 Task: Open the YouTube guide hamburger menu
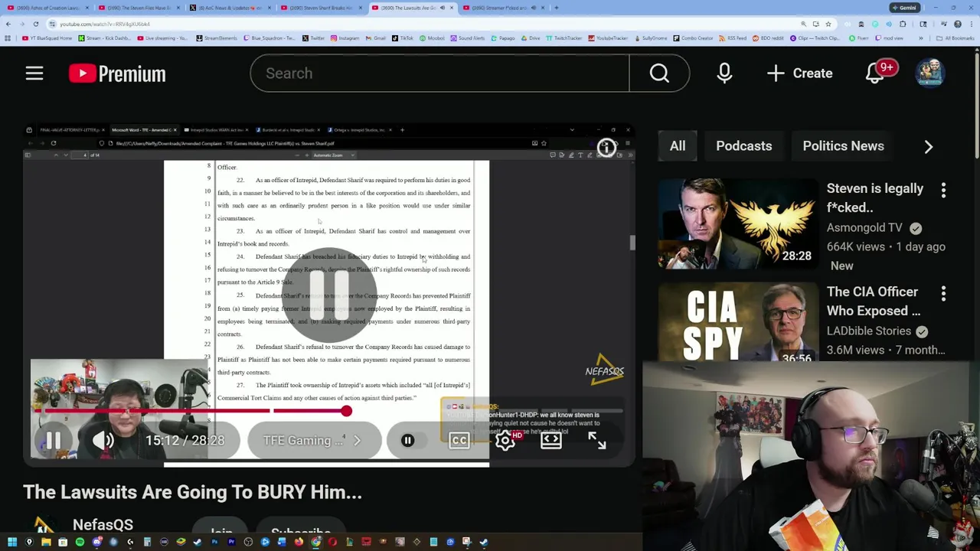[x=34, y=73]
